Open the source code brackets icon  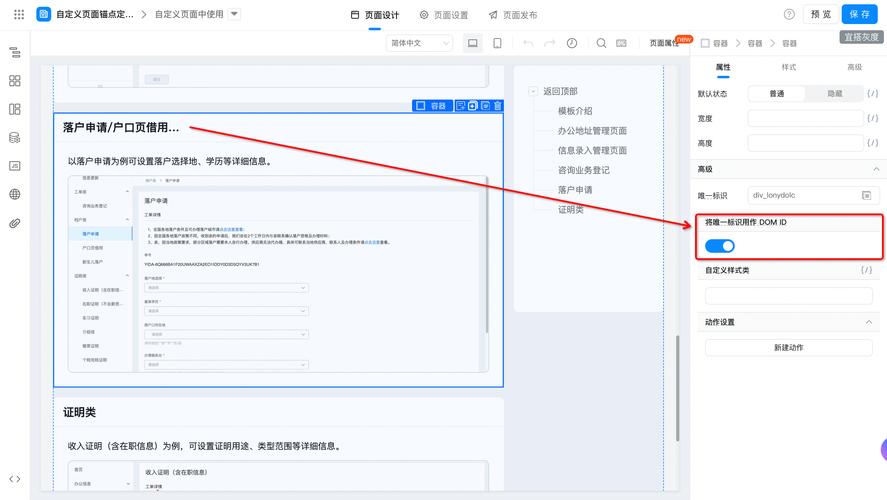(x=15, y=479)
